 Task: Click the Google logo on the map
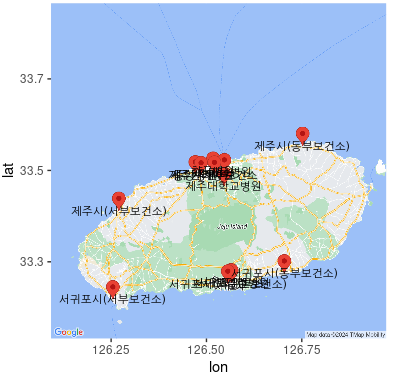(x=69, y=332)
